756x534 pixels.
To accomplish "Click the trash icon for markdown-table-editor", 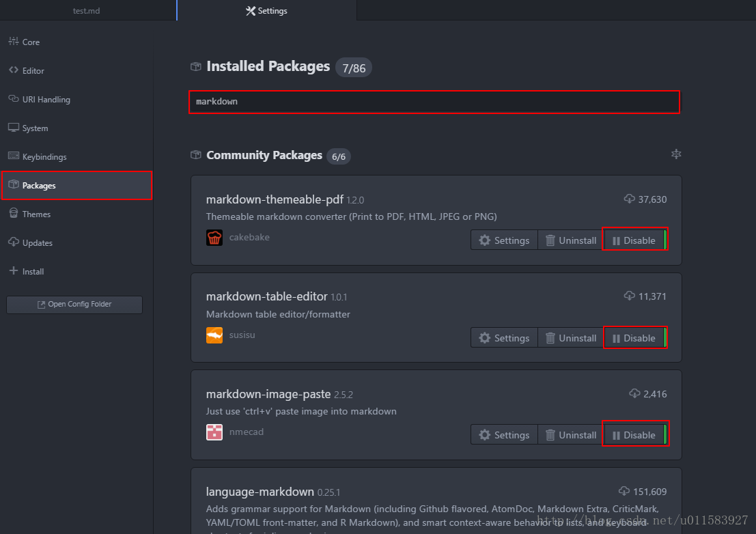I will pos(550,338).
